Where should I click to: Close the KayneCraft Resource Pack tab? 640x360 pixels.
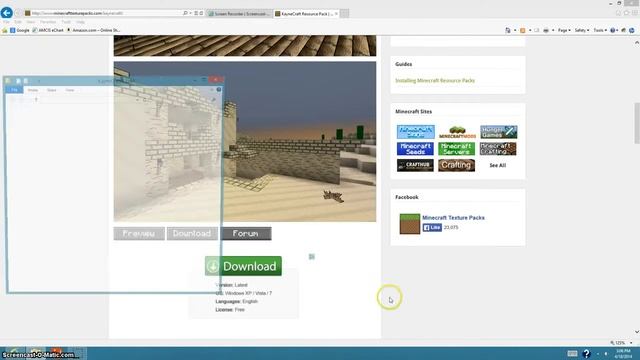pos(336,13)
